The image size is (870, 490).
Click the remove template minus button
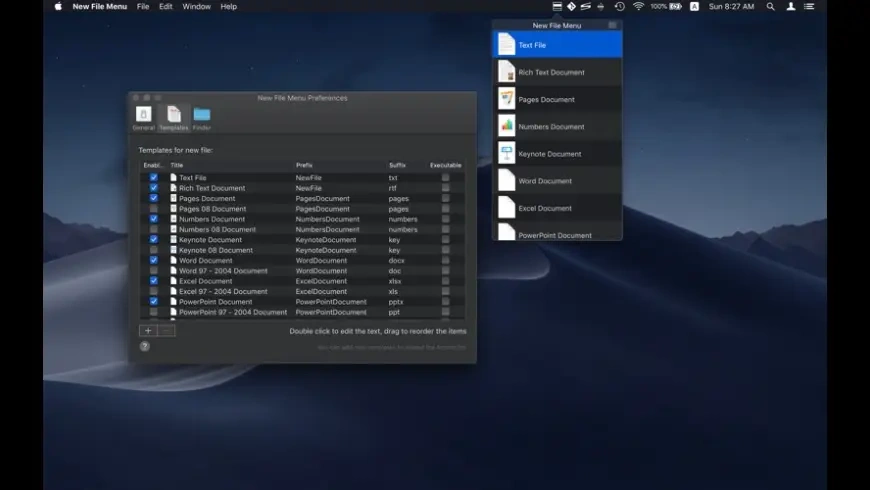[x=166, y=331]
